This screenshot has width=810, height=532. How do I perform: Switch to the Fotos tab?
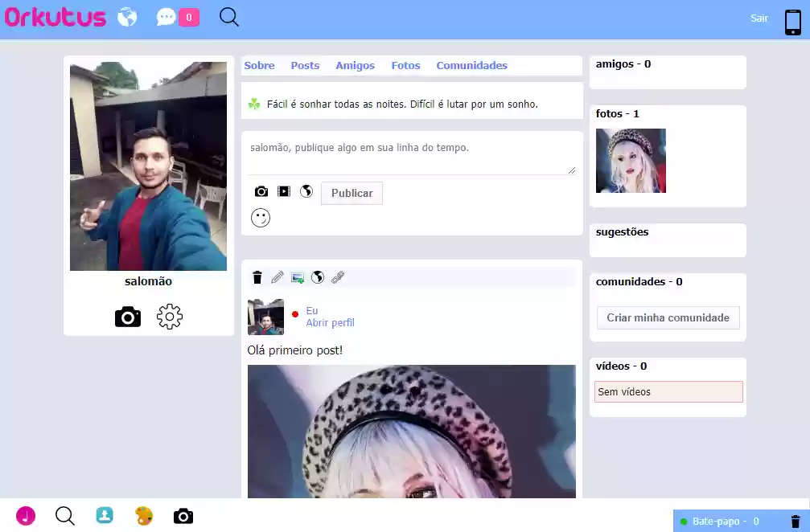coord(405,65)
